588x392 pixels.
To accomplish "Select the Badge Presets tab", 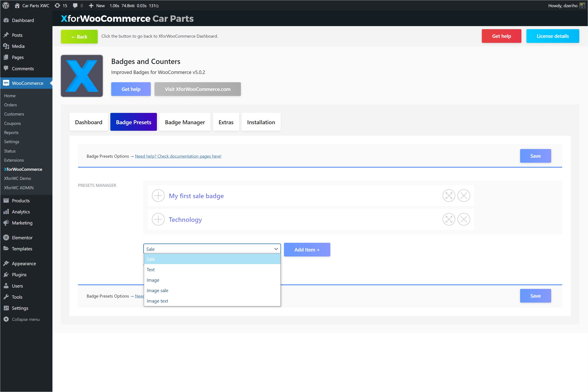I will coord(133,122).
